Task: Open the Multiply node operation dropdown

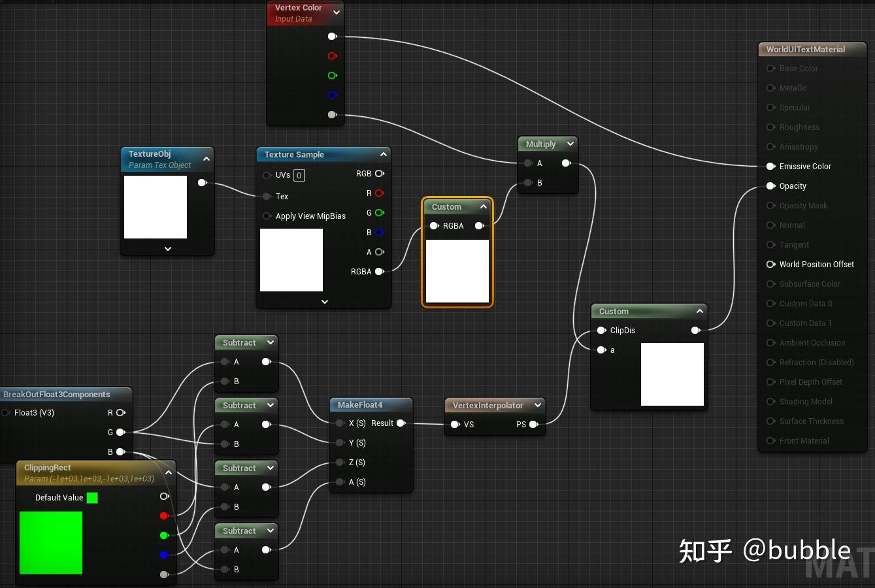Action: [570, 144]
